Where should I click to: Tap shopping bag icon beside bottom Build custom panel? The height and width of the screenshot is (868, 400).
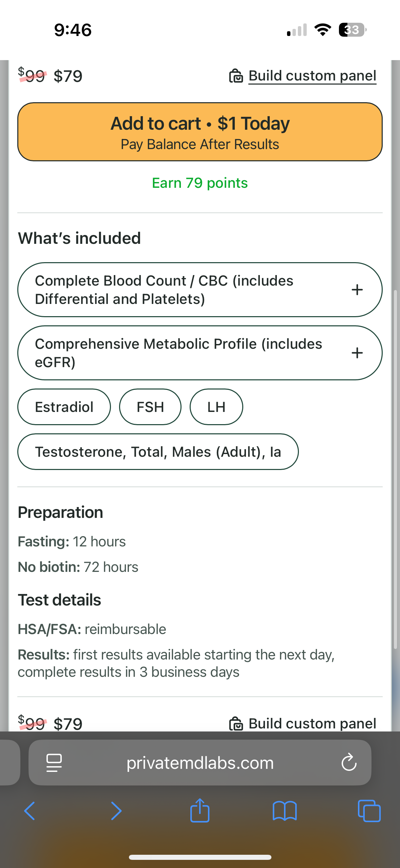click(236, 723)
